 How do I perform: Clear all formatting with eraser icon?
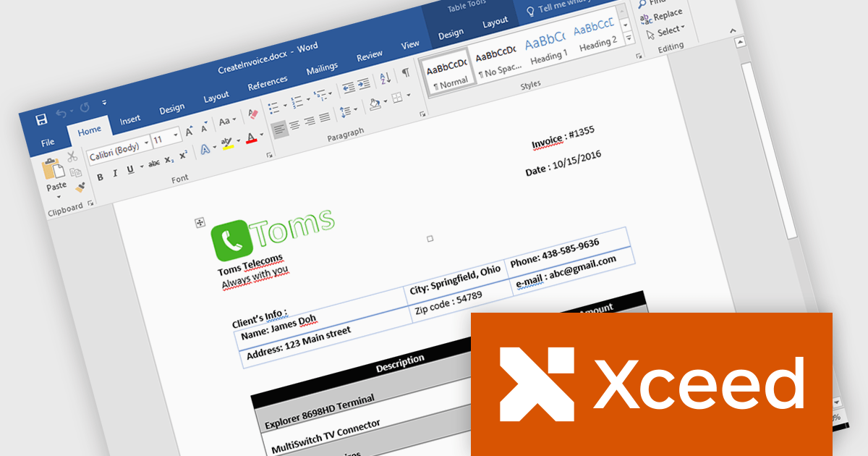tap(252, 114)
